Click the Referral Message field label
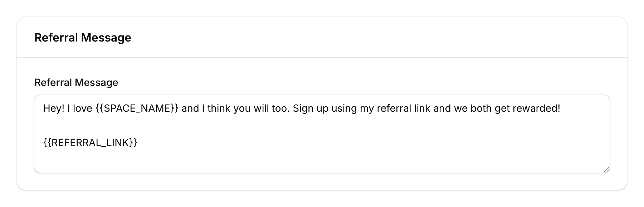 (x=76, y=82)
